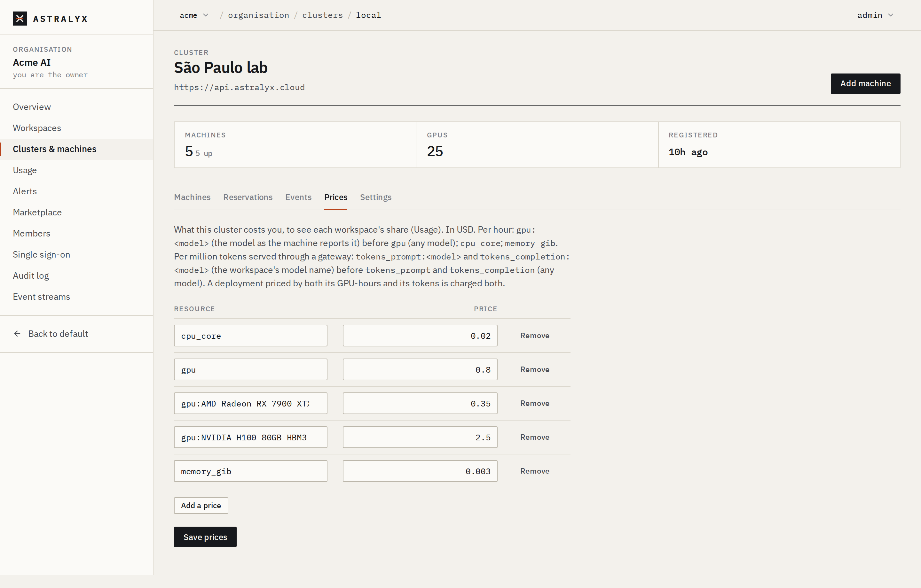Click the Add machine button
Image resolution: width=921 pixels, height=588 pixels.
pos(865,83)
